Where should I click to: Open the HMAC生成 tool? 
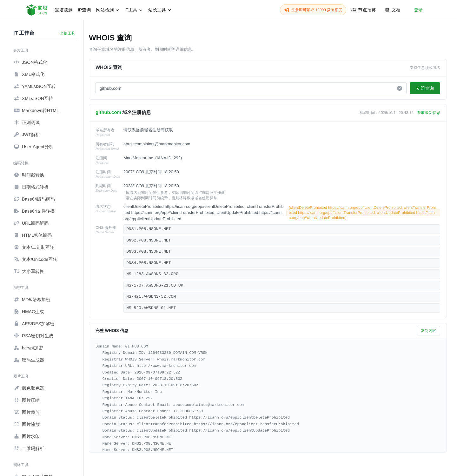(33, 312)
